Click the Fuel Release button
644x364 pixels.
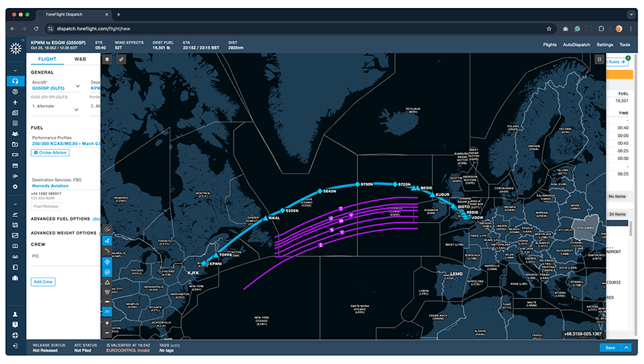tap(46, 206)
